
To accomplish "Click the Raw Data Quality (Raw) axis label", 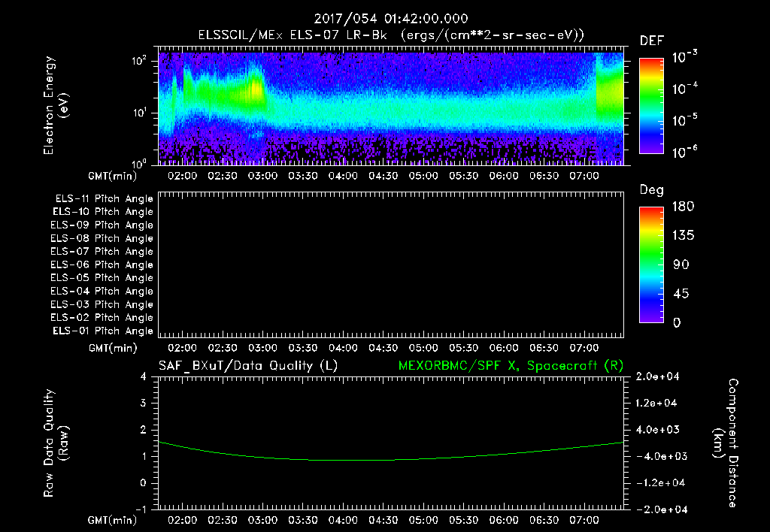I will [x=56, y=443].
